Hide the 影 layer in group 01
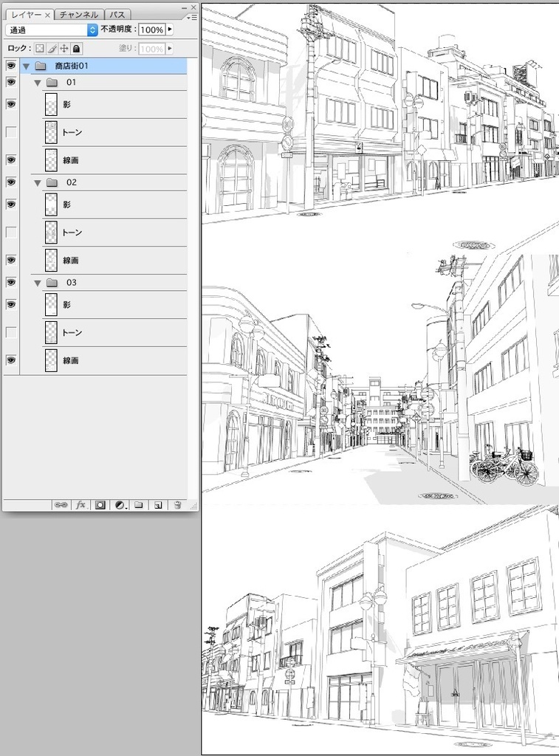 pos(11,104)
